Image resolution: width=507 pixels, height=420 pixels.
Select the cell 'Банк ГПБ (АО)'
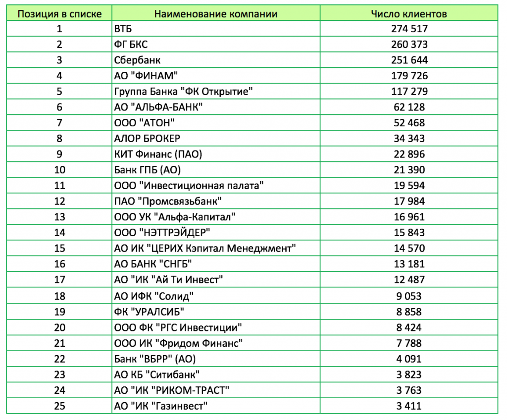pyautogui.click(x=216, y=170)
